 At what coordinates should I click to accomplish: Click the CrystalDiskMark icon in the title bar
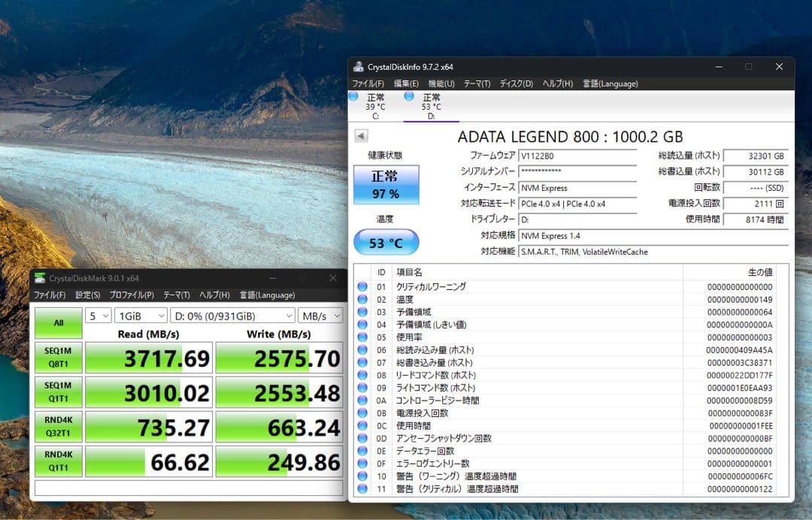(x=42, y=278)
